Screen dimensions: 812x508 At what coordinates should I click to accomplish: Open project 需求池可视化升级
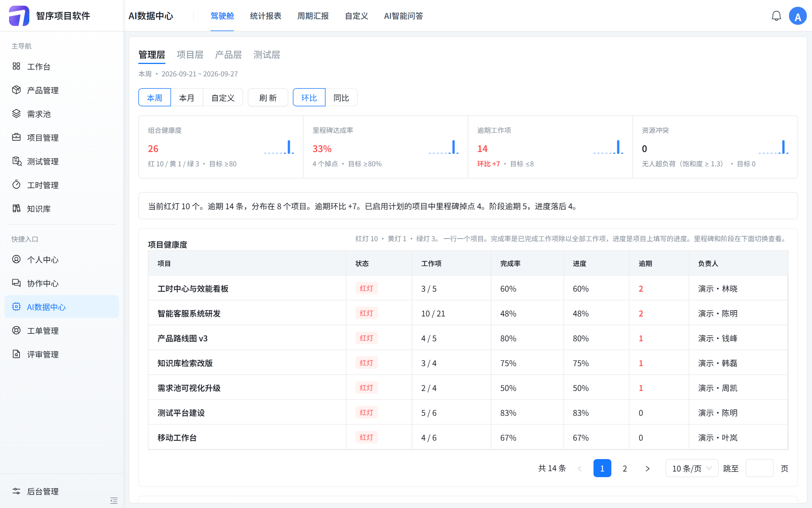click(189, 388)
